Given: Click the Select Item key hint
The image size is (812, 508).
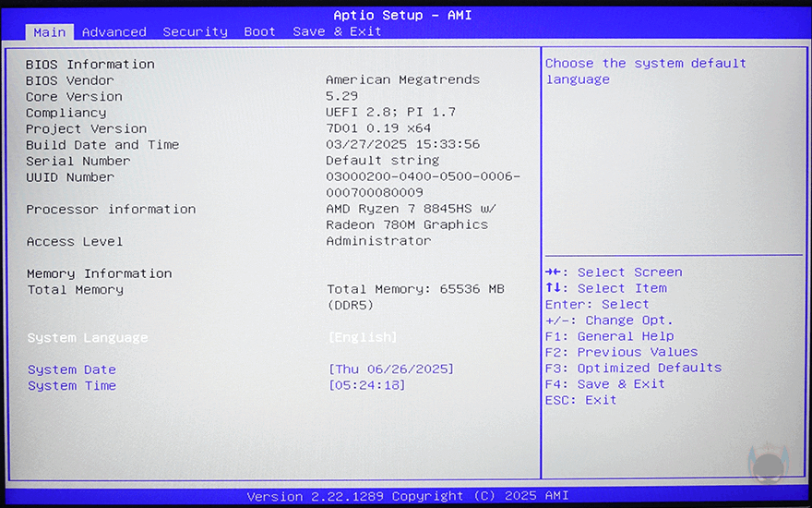Looking at the screenshot, I should 606,288.
